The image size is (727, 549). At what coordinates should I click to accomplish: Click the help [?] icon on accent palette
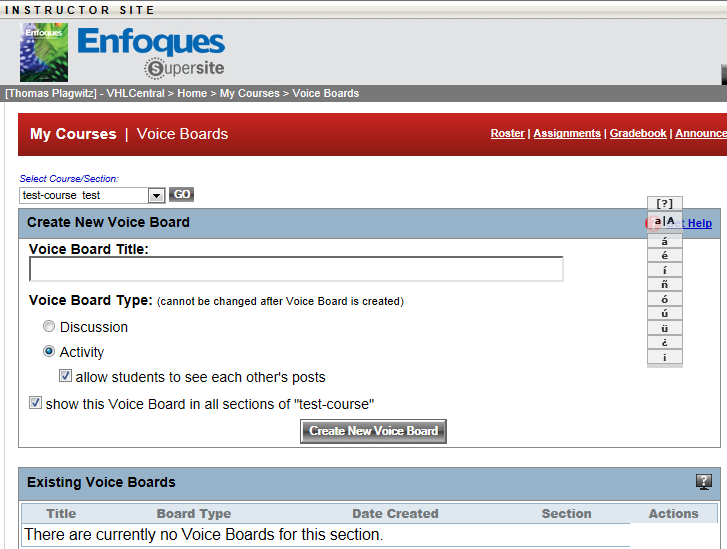[665, 203]
